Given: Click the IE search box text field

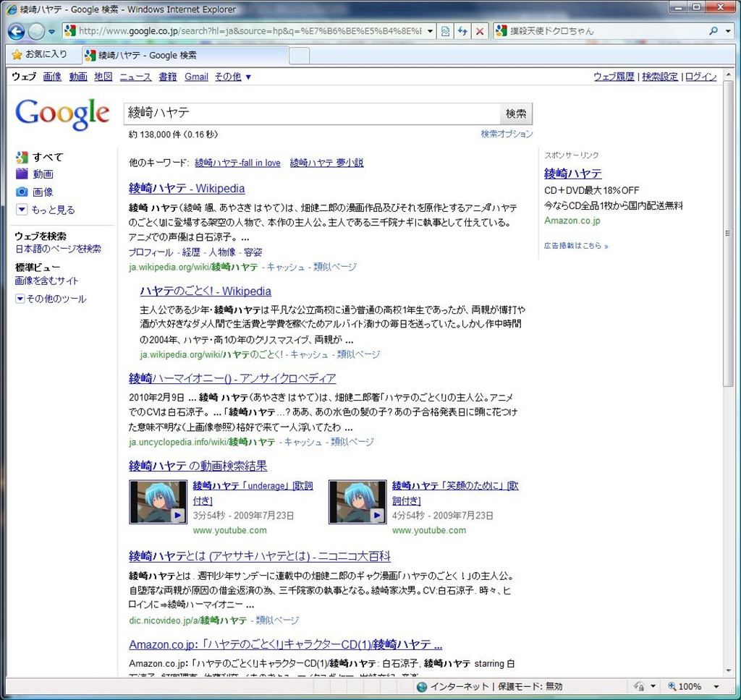Looking at the screenshot, I should (607, 31).
